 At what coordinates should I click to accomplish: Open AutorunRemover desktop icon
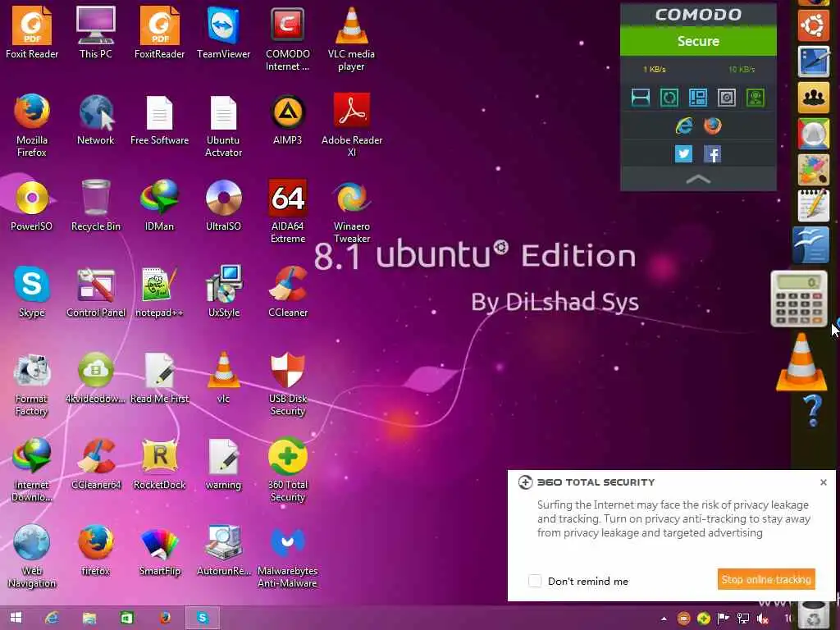click(x=223, y=550)
